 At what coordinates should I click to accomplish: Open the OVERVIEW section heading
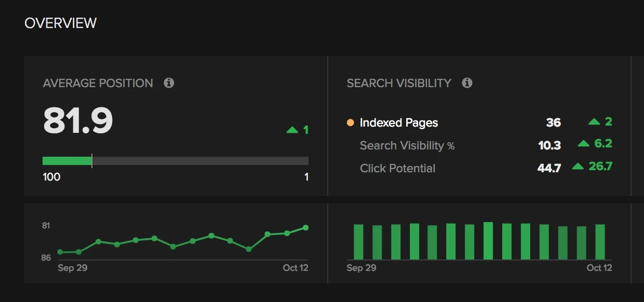click(x=60, y=23)
